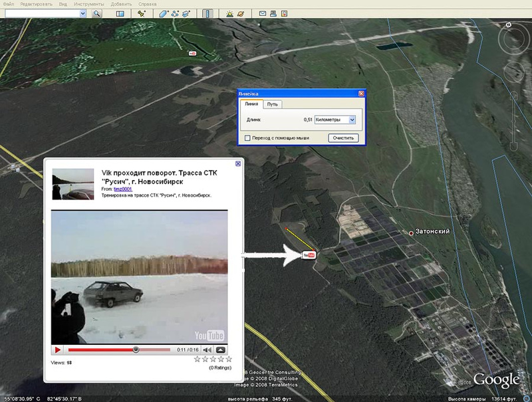Click the Очистить button
The height and width of the screenshot is (402, 532).
coord(343,138)
